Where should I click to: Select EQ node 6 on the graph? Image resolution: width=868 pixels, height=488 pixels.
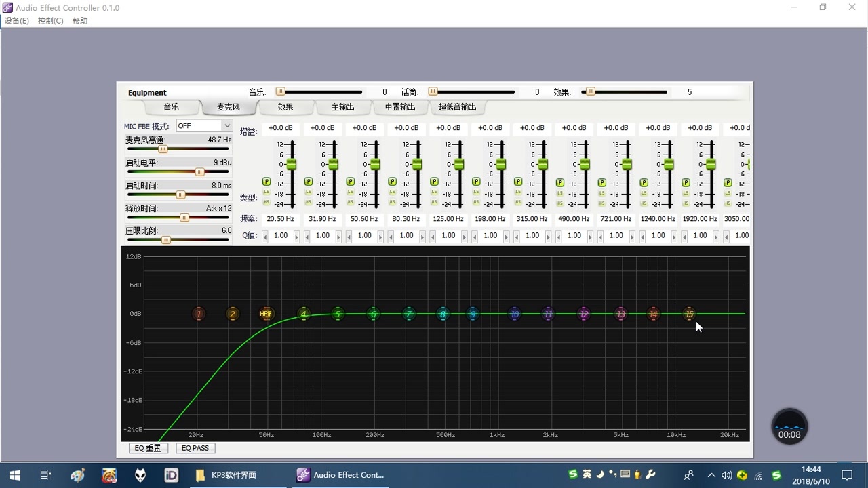373,314
